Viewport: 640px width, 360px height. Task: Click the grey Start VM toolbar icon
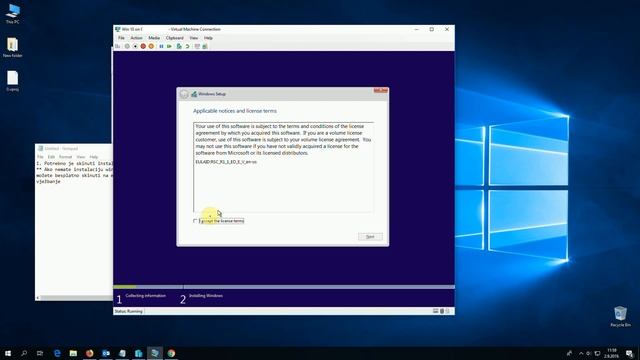click(127, 46)
